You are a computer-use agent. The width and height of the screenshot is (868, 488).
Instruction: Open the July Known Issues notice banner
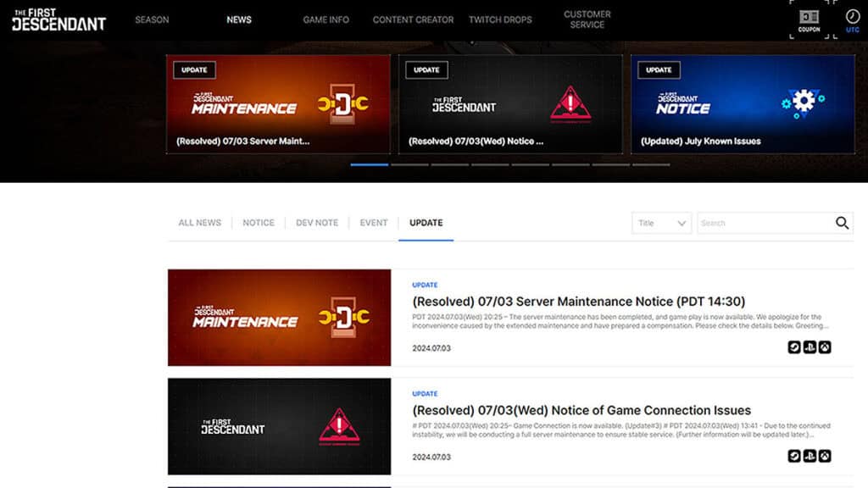(x=742, y=102)
